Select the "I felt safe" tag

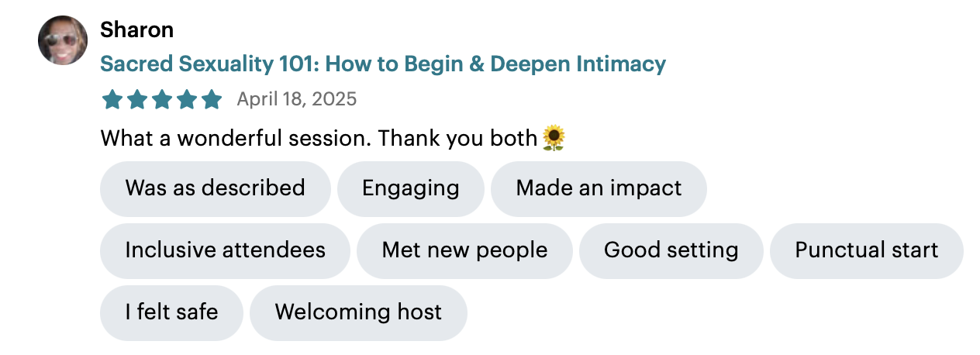point(171,312)
